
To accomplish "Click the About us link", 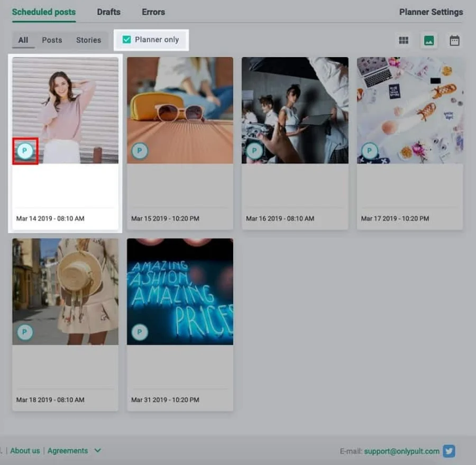I will (25, 451).
